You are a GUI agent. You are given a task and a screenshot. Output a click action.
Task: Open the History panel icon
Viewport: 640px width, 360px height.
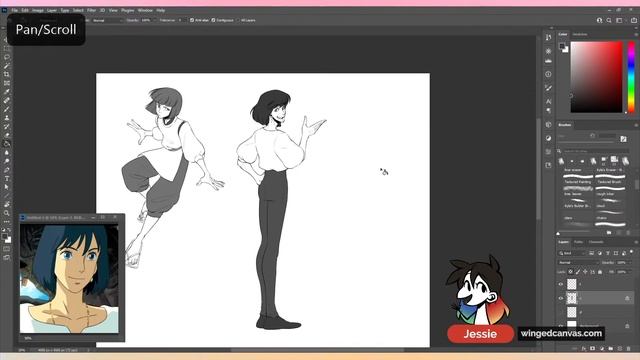(x=548, y=38)
